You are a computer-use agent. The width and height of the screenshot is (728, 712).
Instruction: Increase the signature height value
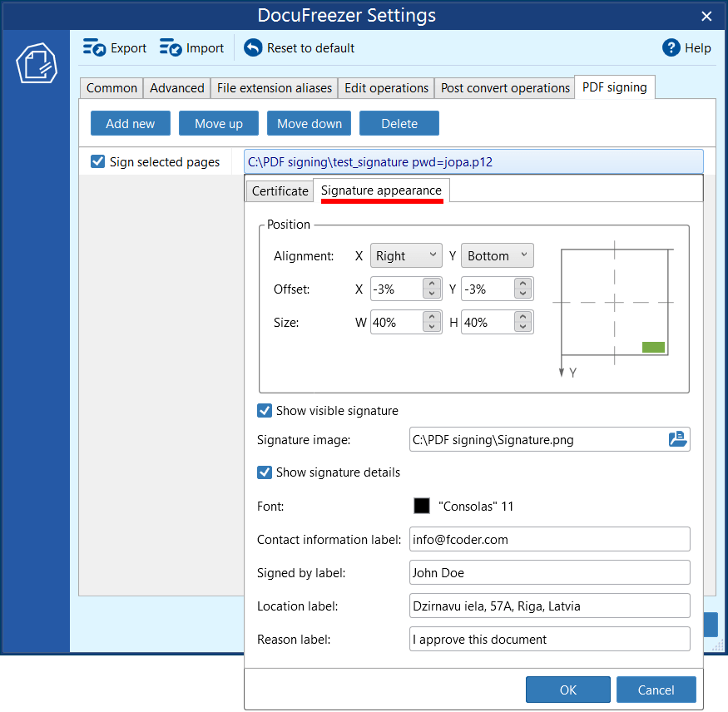[522, 316]
